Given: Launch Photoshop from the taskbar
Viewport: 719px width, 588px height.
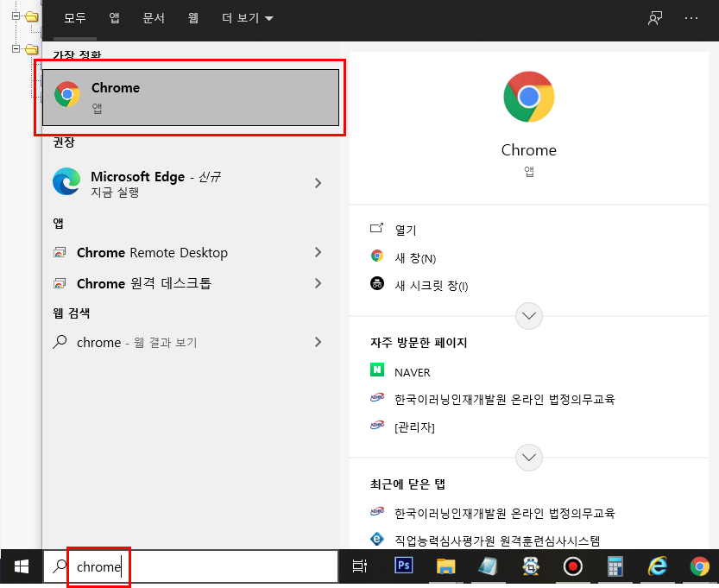Looking at the screenshot, I should (404, 566).
